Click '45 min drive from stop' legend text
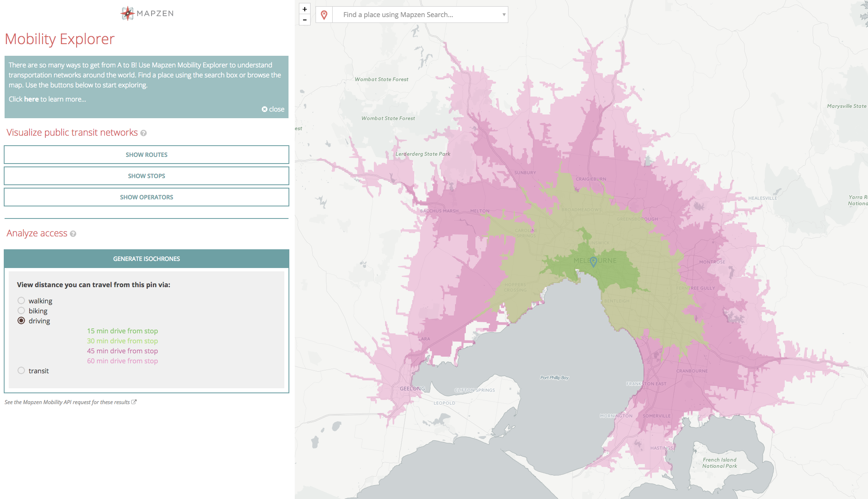The height and width of the screenshot is (499, 868). point(122,351)
